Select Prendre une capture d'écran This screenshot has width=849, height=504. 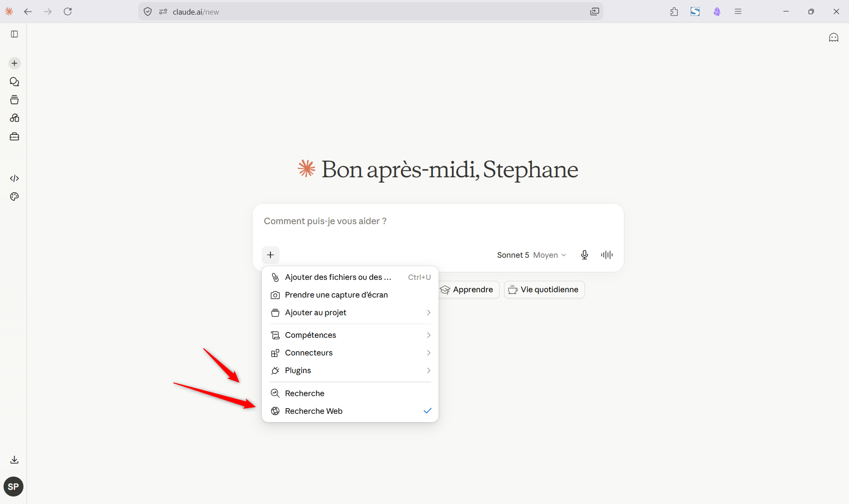click(x=350, y=295)
